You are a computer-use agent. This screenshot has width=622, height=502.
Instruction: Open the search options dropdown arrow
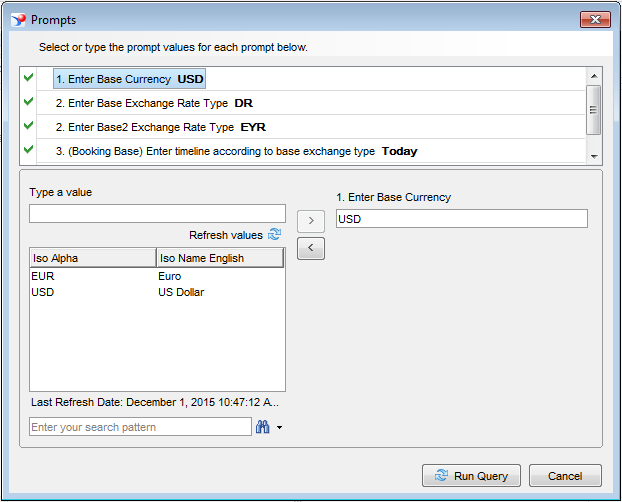(279, 428)
